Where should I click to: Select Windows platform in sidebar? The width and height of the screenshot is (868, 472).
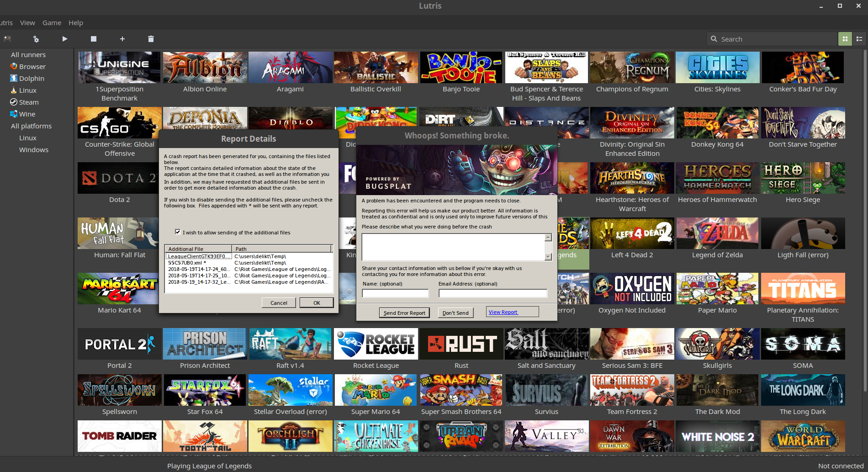(34, 150)
